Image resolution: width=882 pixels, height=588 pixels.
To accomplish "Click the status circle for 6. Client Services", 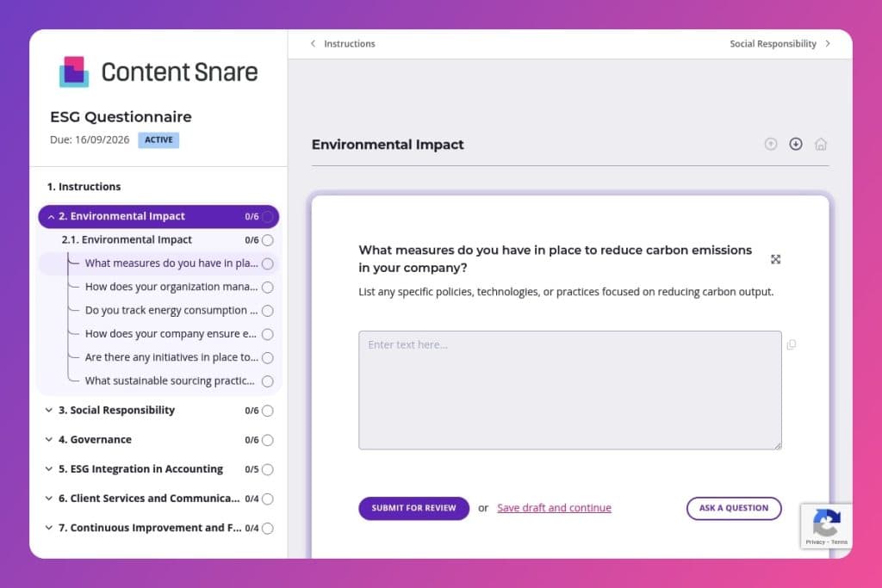I will point(268,498).
